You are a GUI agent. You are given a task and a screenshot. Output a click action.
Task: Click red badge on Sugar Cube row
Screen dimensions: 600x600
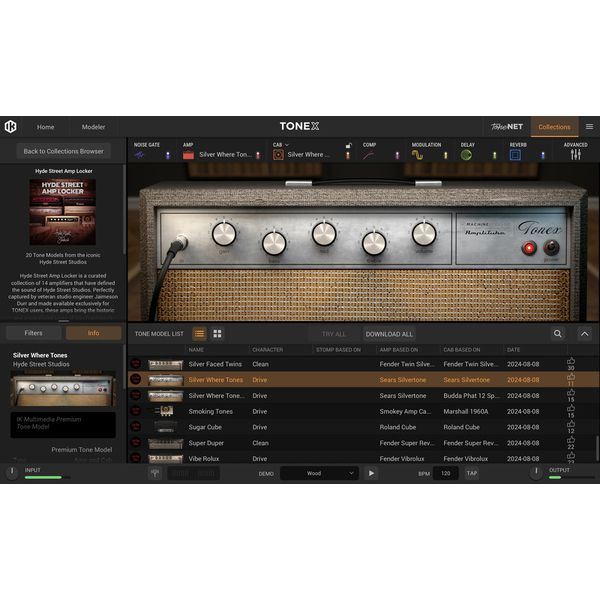click(x=135, y=427)
